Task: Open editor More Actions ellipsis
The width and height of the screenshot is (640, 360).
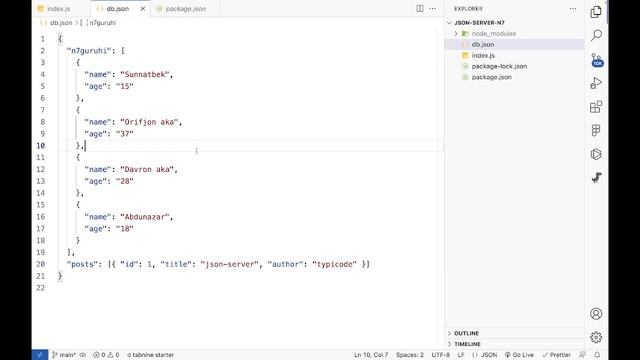Action: 433,9
